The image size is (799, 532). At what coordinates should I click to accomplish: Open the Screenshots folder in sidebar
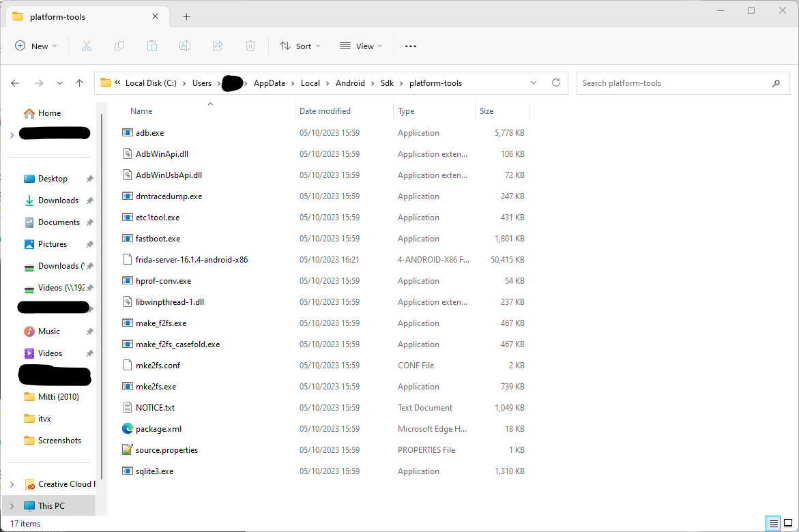tap(59, 441)
